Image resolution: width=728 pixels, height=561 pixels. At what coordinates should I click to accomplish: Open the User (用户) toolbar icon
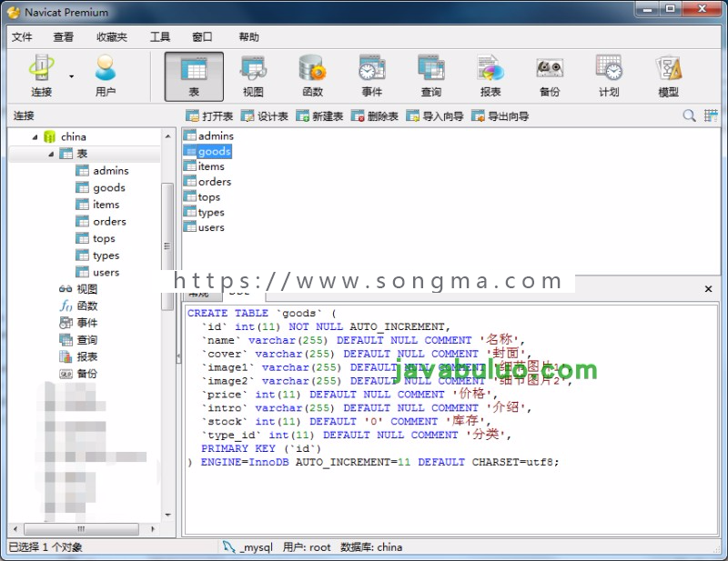pos(106,75)
